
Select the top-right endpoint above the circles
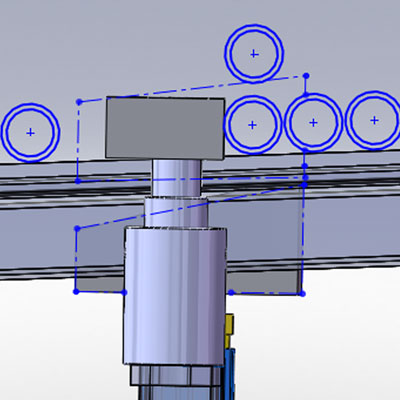(306, 76)
